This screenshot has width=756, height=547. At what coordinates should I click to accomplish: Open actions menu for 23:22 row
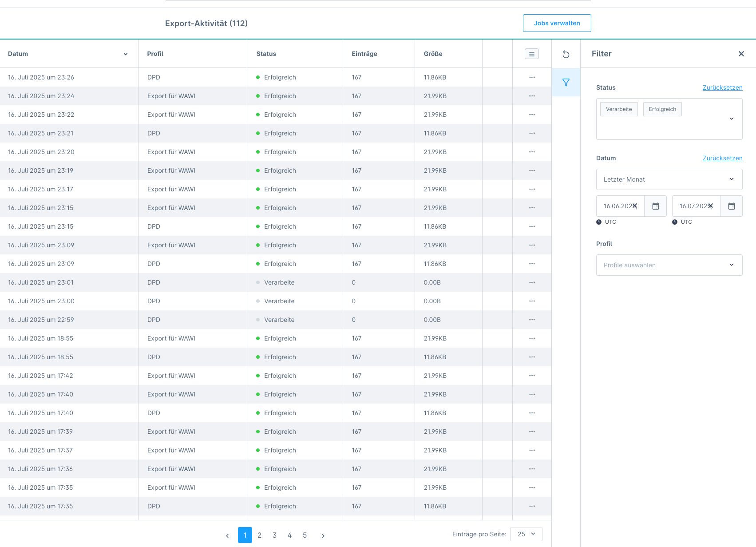(x=532, y=115)
